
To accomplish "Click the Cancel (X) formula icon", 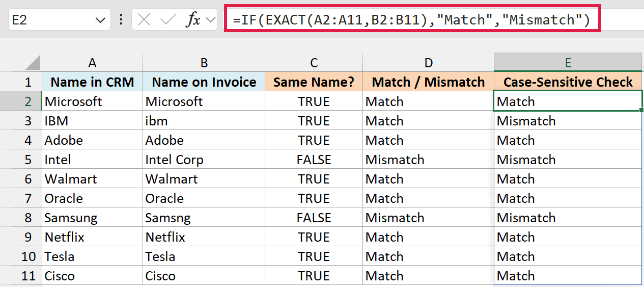I will click(145, 20).
